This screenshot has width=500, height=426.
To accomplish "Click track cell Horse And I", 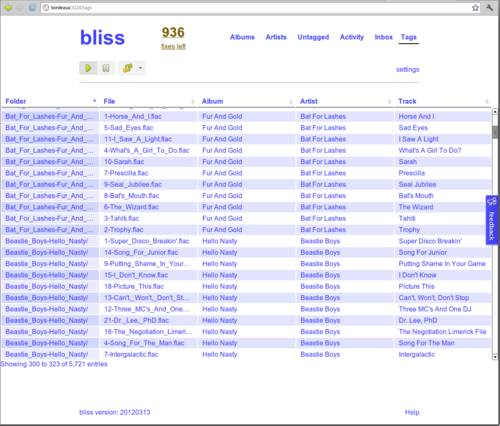I will tap(443, 116).
